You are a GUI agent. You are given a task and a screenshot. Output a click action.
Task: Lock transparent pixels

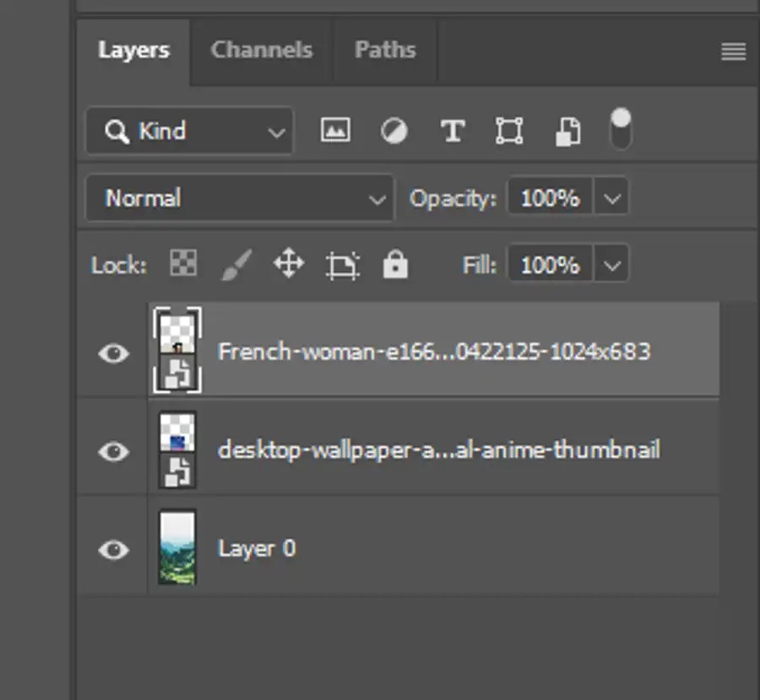[x=183, y=263]
